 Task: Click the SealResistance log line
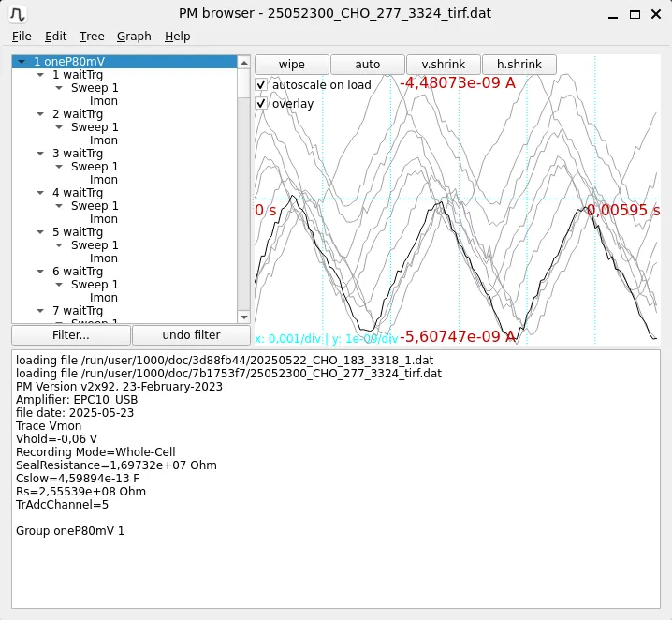point(116,465)
